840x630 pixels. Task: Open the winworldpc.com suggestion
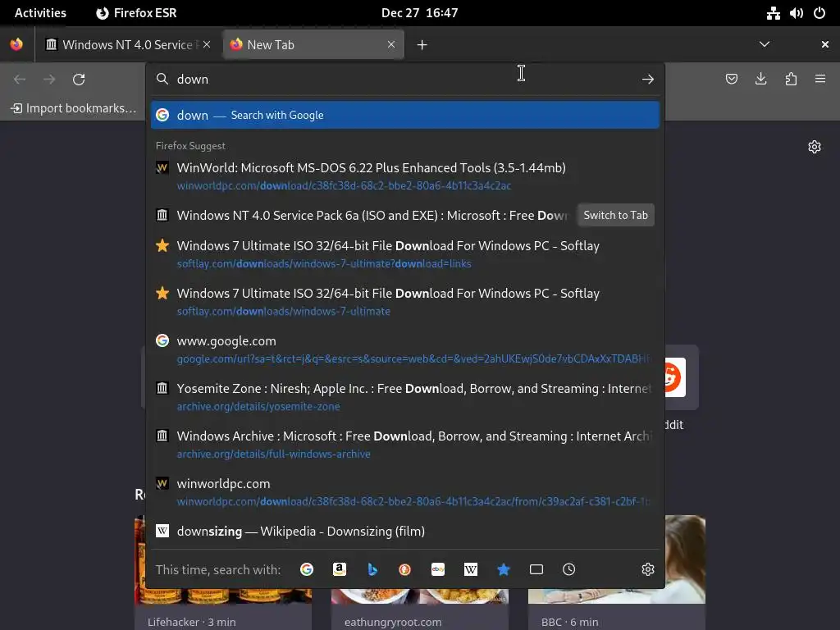pyautogui.click(x=405, y=492)
